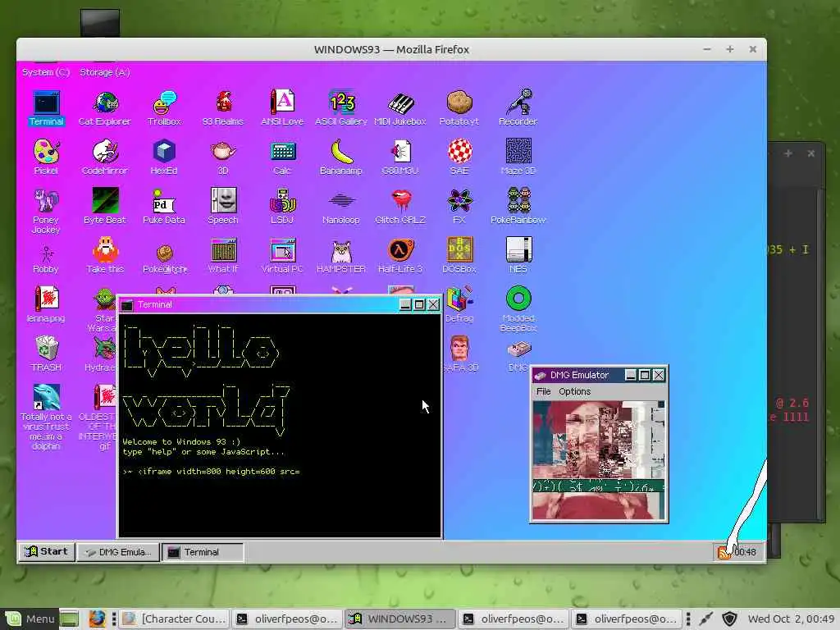Screen dimensions: 840x630
Task: Show desktop via green panel icon
Action: tap(69, 619)
